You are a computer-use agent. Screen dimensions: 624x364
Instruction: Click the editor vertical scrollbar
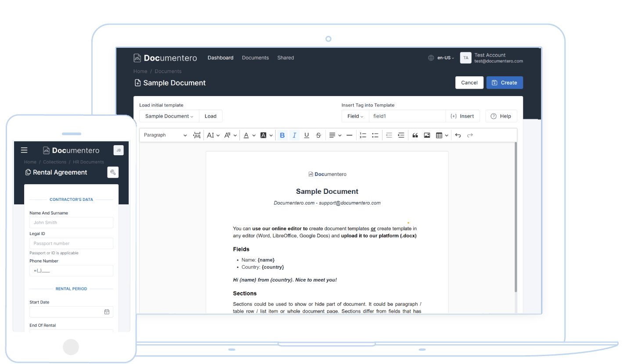[516, 217]
